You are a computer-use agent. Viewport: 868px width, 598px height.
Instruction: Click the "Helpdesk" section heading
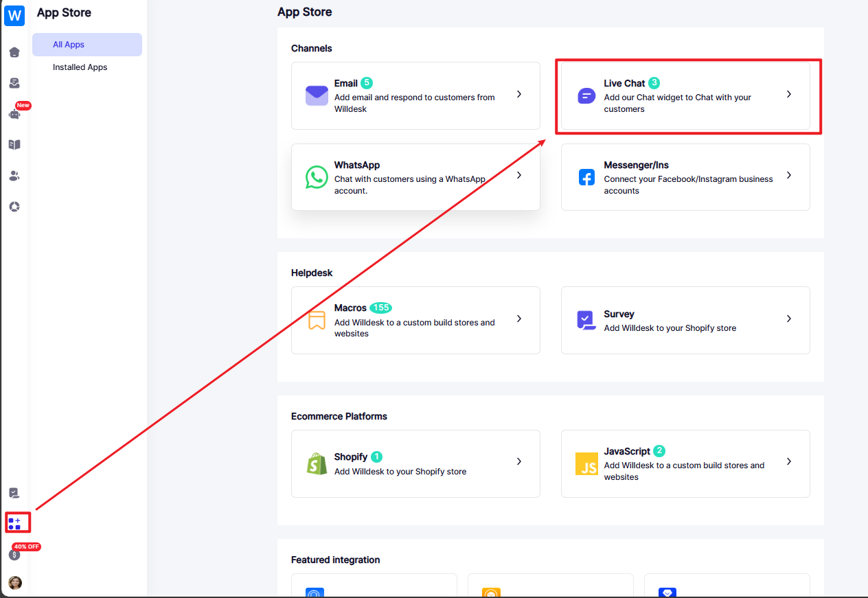pyautogui.click(x=312, y=273)
